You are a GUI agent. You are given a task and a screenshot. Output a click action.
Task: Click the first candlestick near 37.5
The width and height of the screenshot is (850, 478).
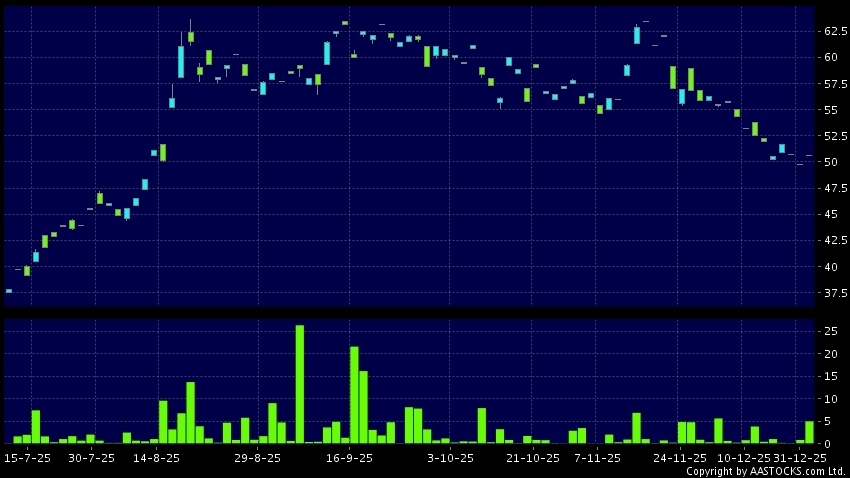point(9,291)
